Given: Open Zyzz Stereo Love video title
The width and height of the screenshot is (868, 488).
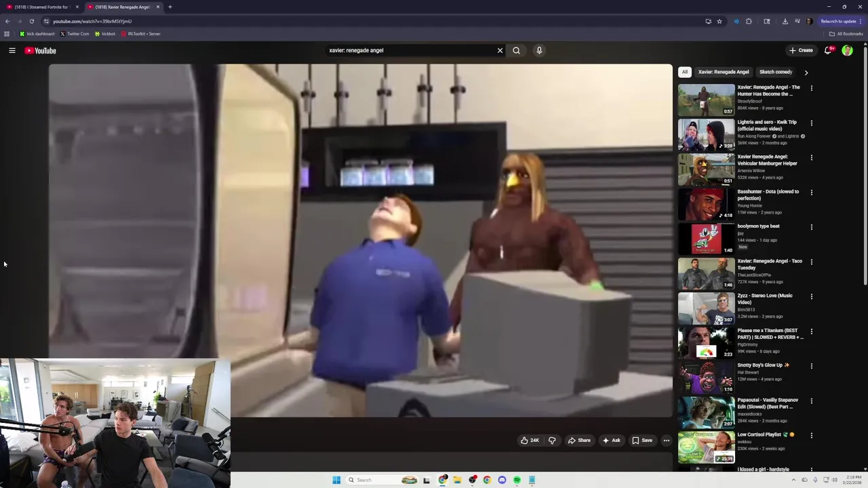Looking at the screenshot, I should click(765, 299).
